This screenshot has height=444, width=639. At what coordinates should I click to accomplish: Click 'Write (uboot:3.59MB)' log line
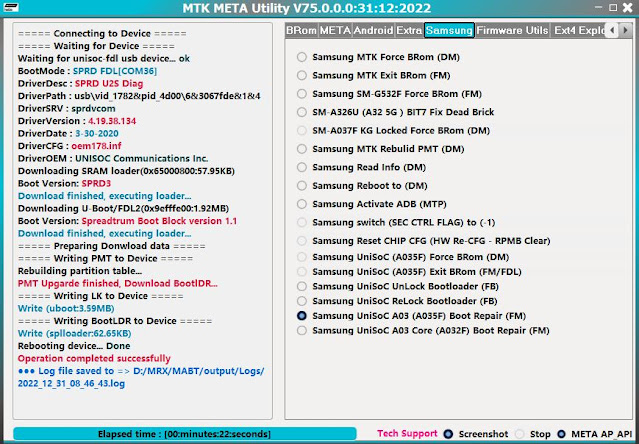click(x=66, y=308)
